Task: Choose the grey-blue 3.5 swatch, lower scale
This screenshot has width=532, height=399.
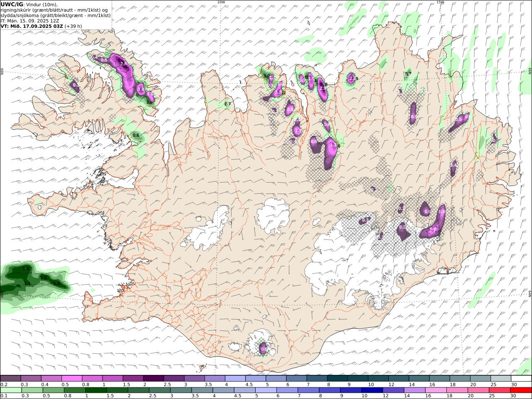Action: pos(202,390)
